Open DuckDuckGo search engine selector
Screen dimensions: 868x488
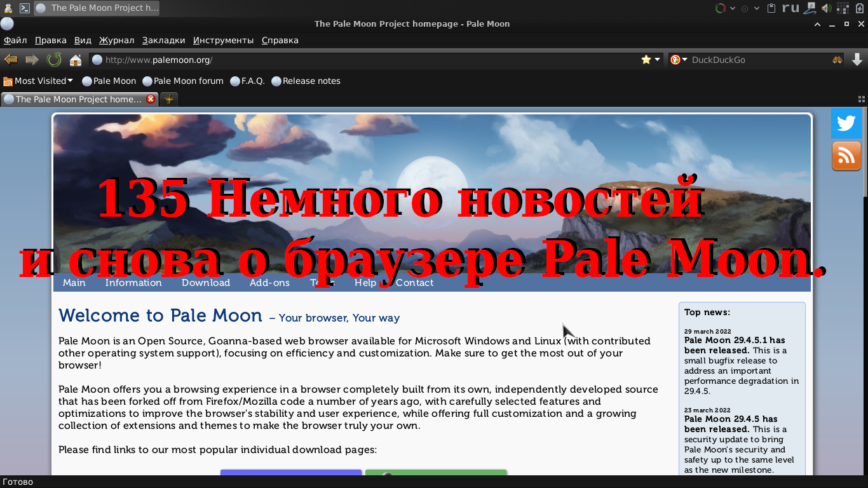(679, 60)
